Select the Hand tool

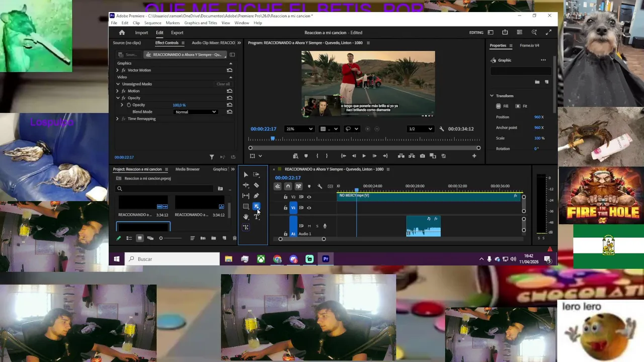pos(246,217)
